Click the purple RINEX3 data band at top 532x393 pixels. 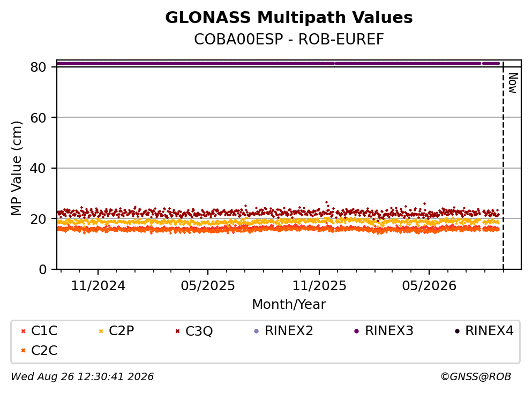coord(278,63)
